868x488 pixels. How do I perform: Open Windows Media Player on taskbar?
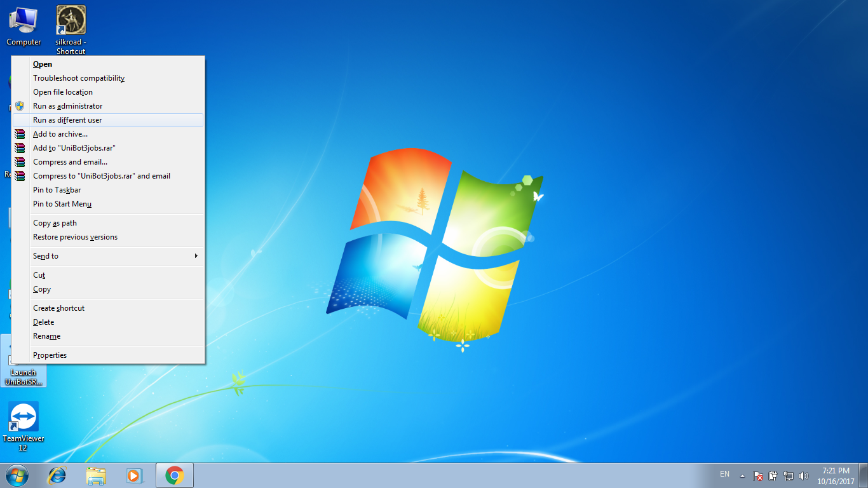tap(134, 475)
